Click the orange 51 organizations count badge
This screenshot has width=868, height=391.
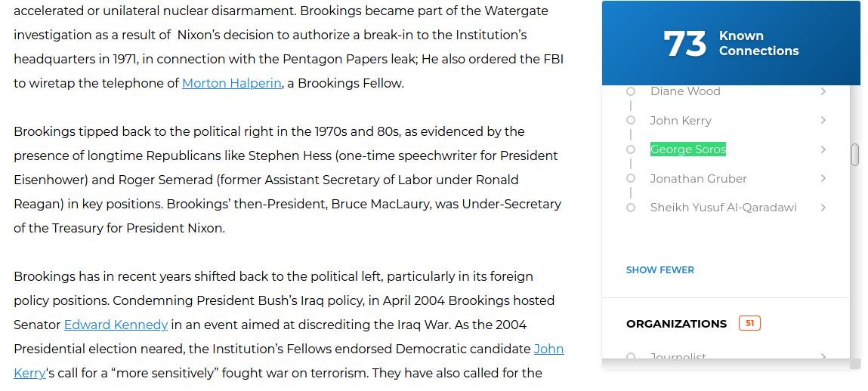coord(749,324)
